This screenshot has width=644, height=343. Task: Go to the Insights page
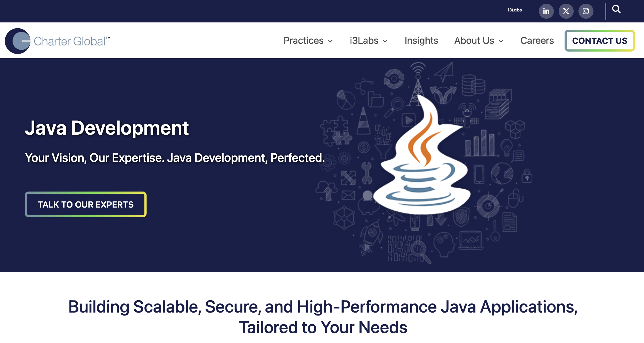421,41
